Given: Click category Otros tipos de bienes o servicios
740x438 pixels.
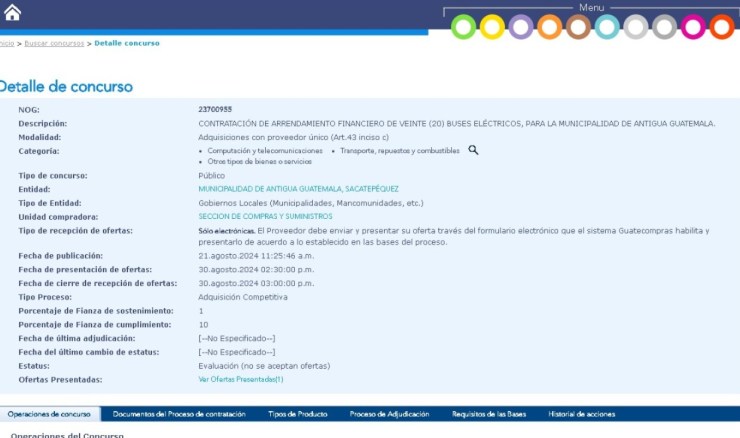Looking at the screenshot, I should [x=260, y=161].
